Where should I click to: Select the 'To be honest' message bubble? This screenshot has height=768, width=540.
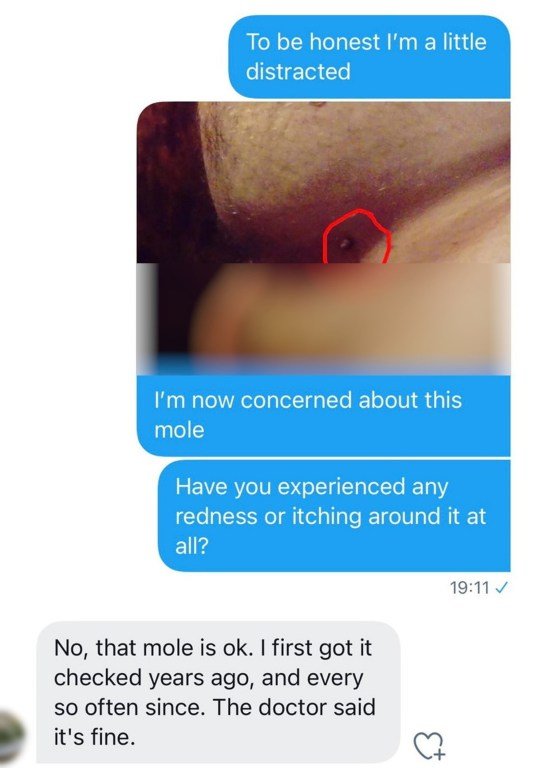(370, 56)
